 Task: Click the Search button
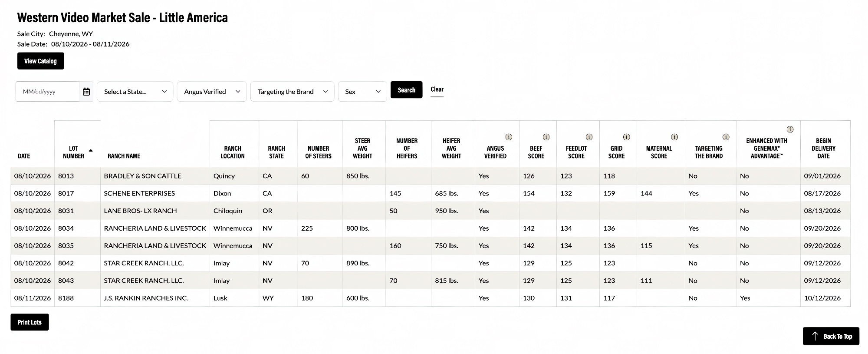point(406,90)
